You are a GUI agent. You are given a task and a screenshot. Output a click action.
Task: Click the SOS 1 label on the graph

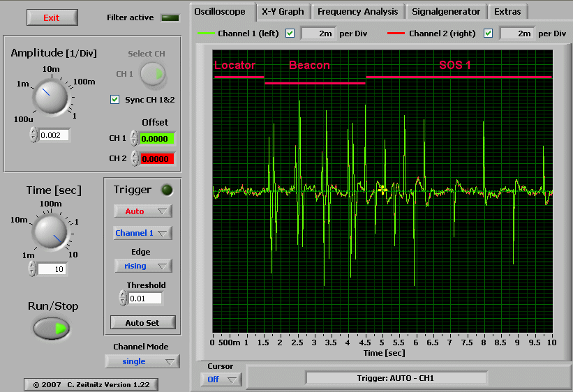click(x=454, y=65)
